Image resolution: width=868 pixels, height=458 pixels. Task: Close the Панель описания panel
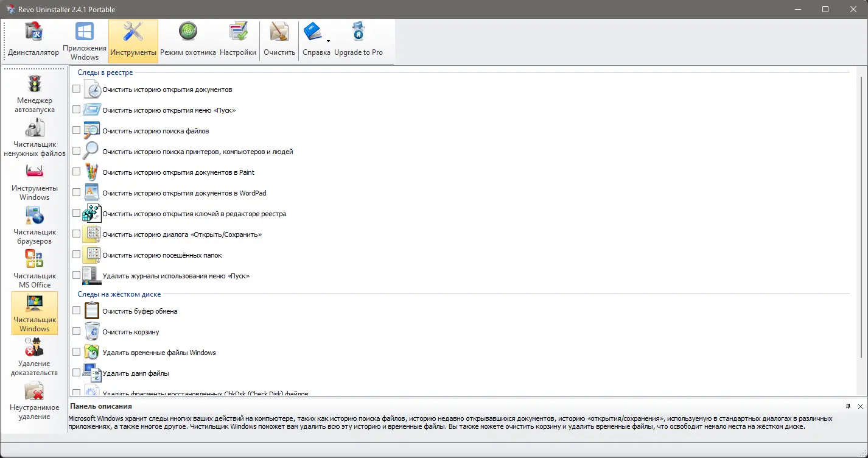(x=860, y=406)
